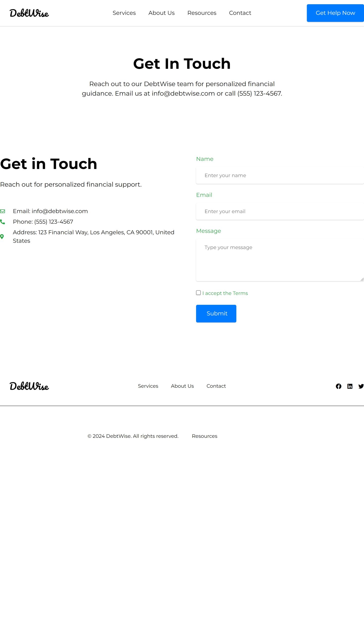Click the 'Phone: (555) 123-4567' text
364x635 pixels.
click(43, 222)
